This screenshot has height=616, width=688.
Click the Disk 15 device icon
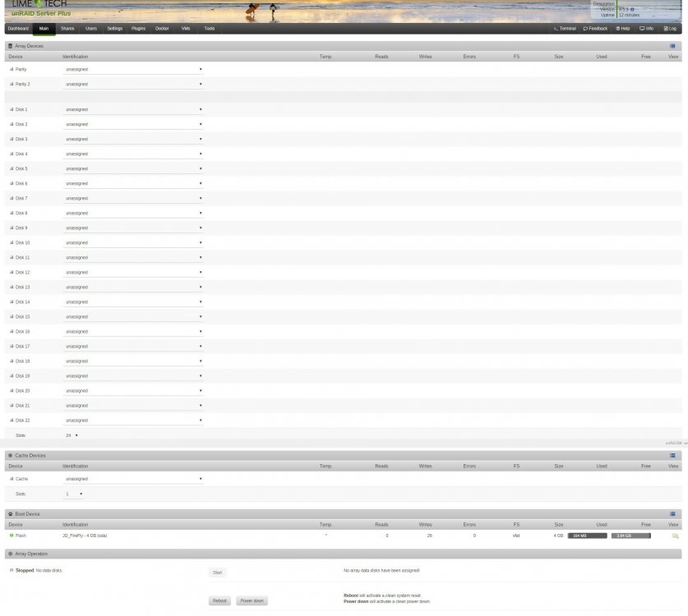(x=12, y=316)
